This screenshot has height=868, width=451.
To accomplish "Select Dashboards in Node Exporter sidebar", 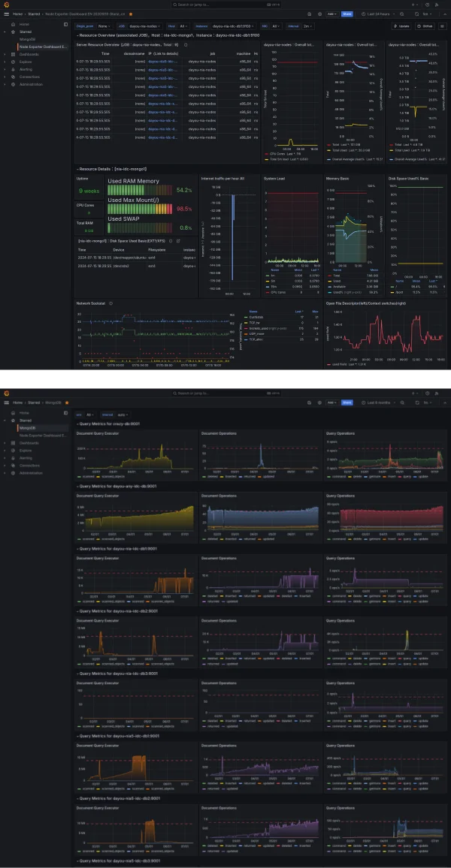I will 29,54.
